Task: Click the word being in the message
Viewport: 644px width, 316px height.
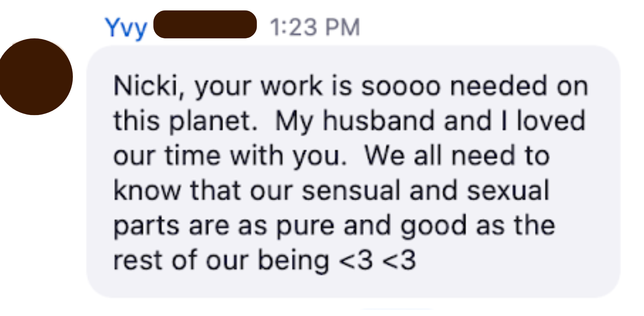Action: (293, 261)
